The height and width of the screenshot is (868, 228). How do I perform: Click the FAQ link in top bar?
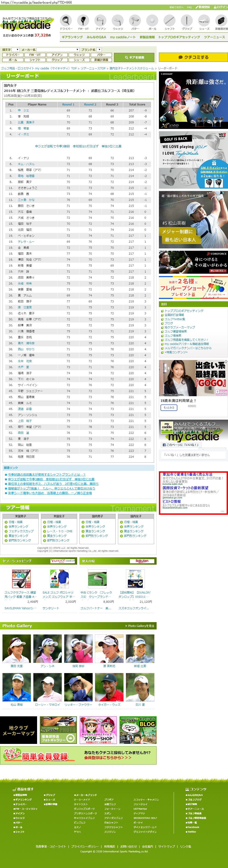click(189, 7)
